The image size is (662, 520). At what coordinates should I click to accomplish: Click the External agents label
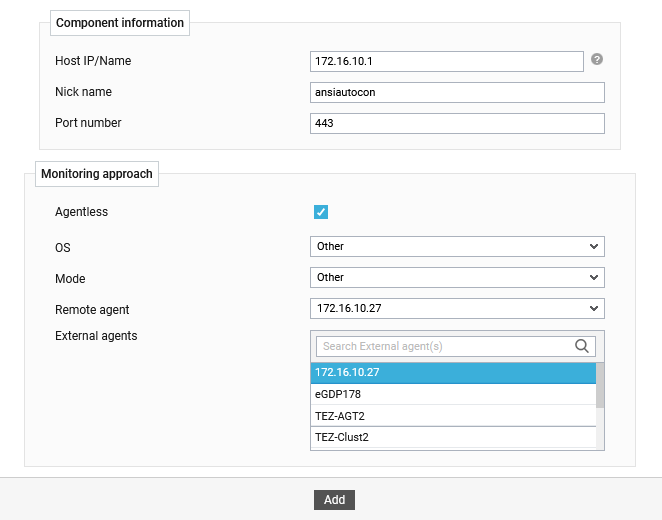coord(96,336)
